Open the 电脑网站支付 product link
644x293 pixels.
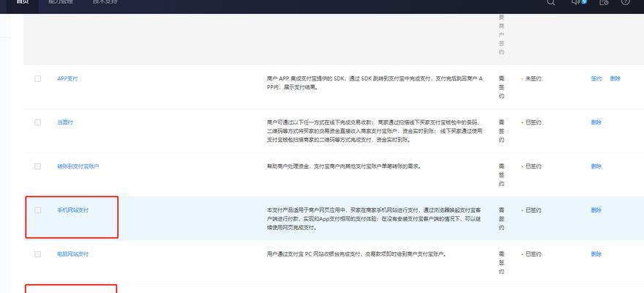[72, 254]
